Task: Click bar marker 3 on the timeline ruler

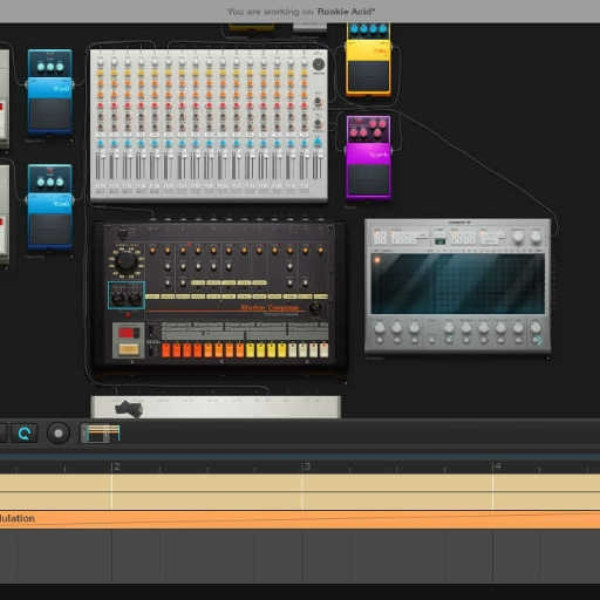Action: (306, 466)
